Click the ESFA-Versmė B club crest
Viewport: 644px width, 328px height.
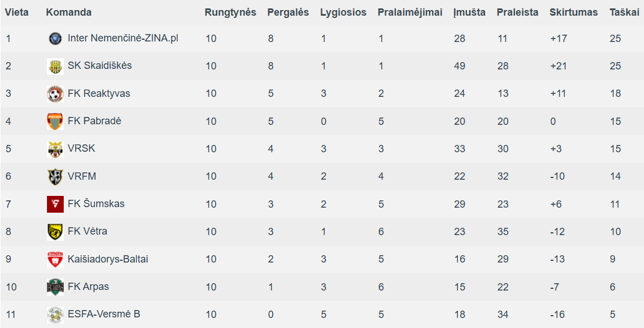[x=55, y=314]
